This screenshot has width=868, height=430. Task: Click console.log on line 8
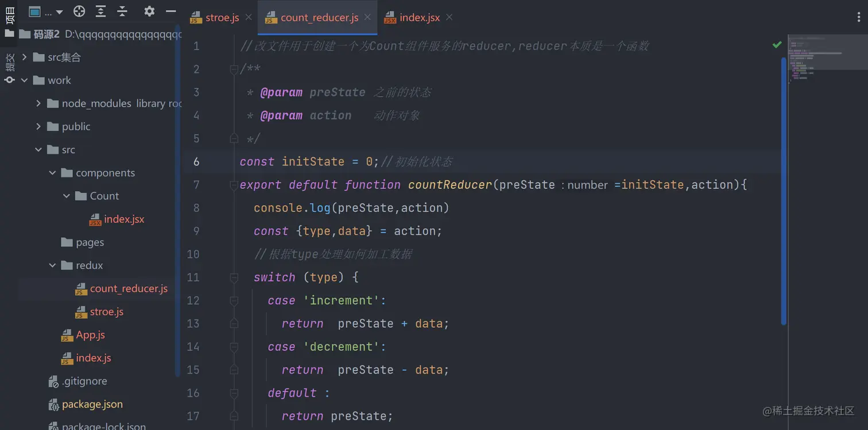292,208
